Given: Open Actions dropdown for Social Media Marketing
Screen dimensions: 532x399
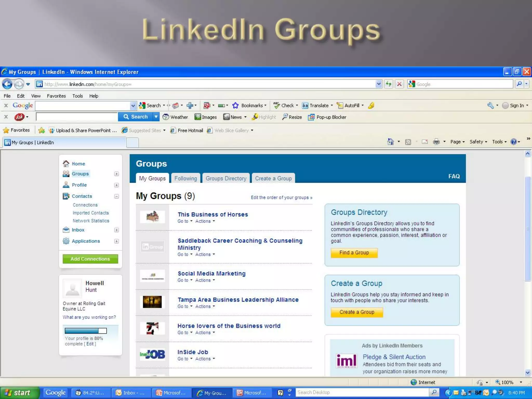Looking at the screenshot, I should pyautogui.click(x=205, y=280).
